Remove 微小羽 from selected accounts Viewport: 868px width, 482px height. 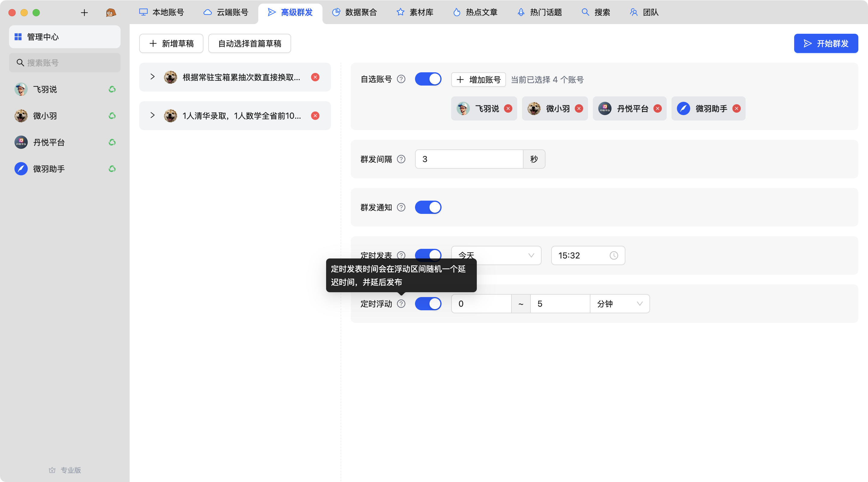click(x=579, y=108)
